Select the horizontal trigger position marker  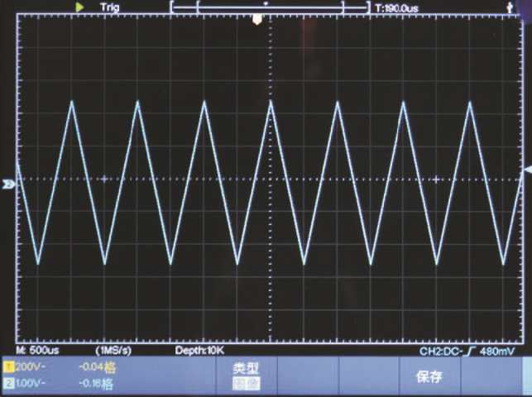coord(256,20)
